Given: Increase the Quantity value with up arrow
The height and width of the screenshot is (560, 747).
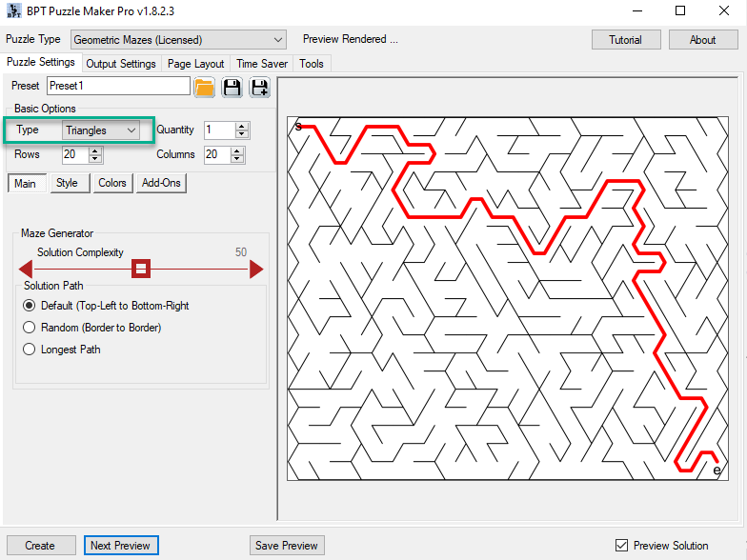Looking at the screenshot, I should point(242,126).
